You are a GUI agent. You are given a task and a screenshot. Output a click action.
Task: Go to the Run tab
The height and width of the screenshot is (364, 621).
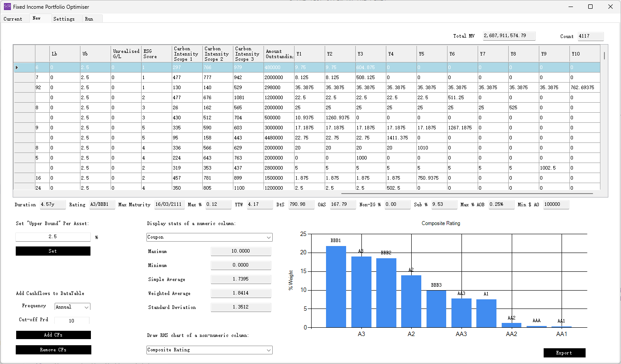click(x=89, y=19)
